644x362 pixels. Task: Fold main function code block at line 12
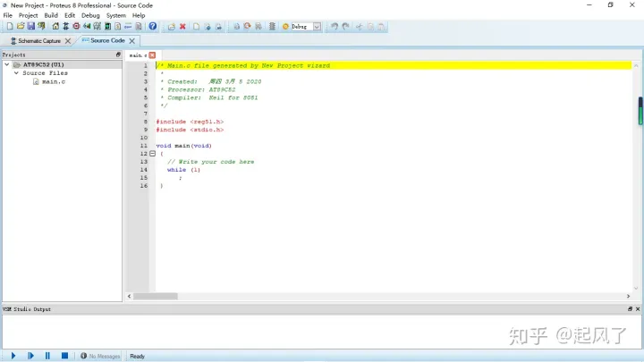click(x=152, y=154)
